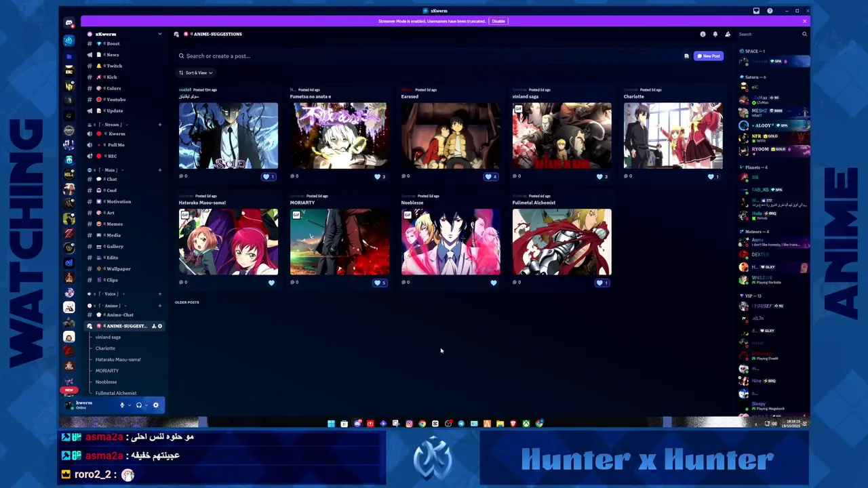Open headphone output options arrow
The height and width of the screenshot is (488, 868).
(x=146, y=405)
